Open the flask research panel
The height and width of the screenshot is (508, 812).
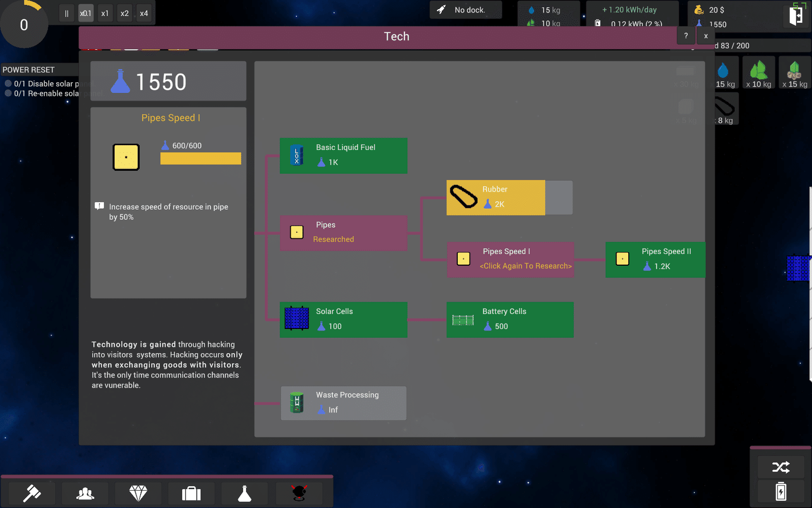click(245, 493)
